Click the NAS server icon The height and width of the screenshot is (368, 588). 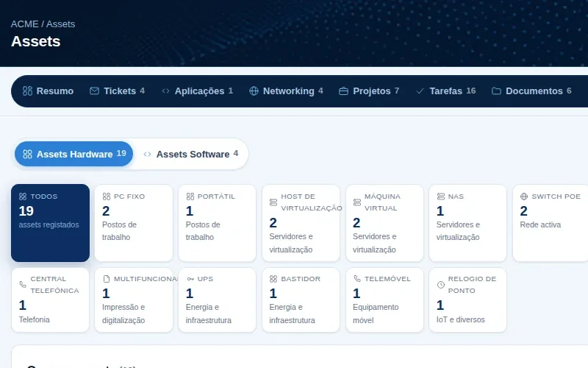coord(440,197)
